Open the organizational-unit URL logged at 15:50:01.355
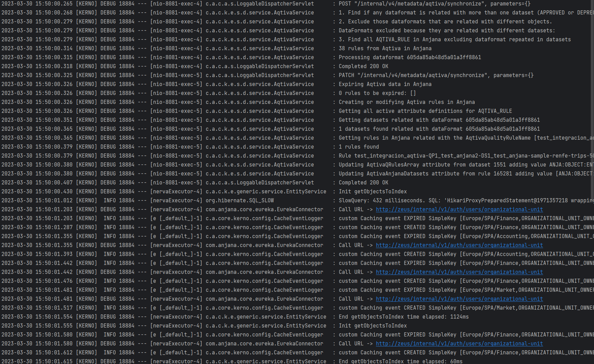Viewport: 594px width, 364px height. pos(459,245)
